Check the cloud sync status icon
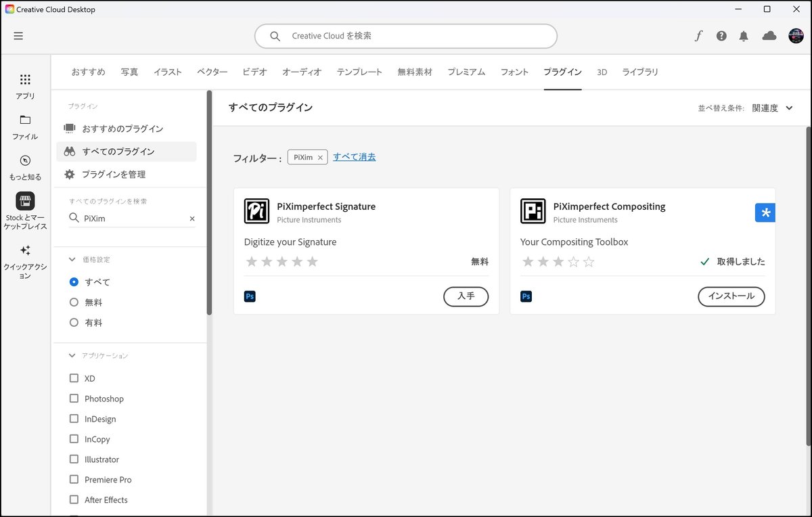The width and height of the screenshot is (812, 517). (769, 36)
